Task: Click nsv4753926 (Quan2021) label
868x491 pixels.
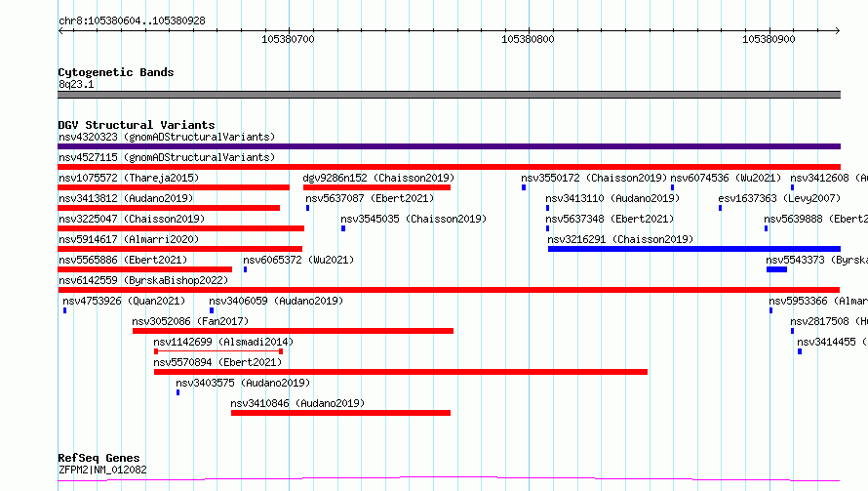Action: [124, 301]
